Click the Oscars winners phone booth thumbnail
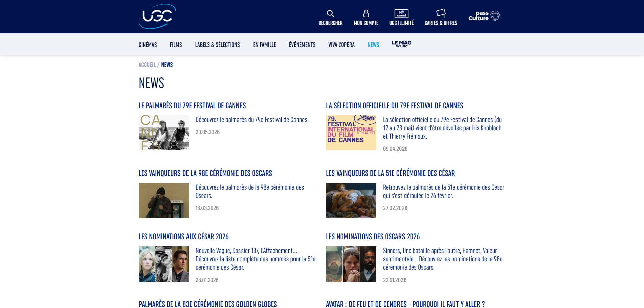 (164, 200)
